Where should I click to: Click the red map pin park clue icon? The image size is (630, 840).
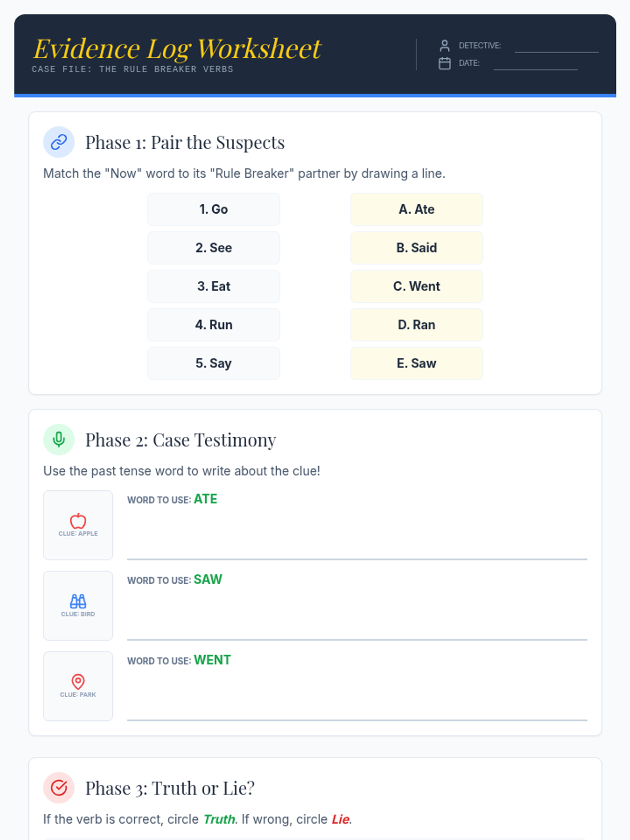click(x=78, y=681)
